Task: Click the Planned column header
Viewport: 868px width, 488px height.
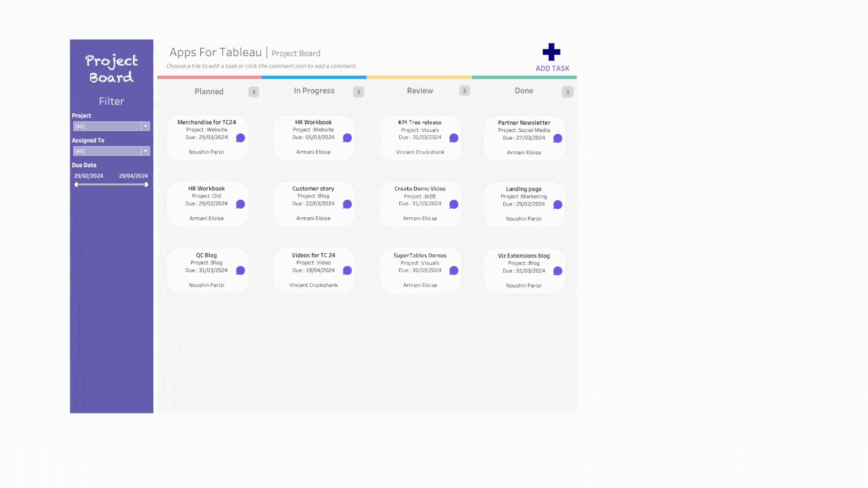Action: coord(209,92)
